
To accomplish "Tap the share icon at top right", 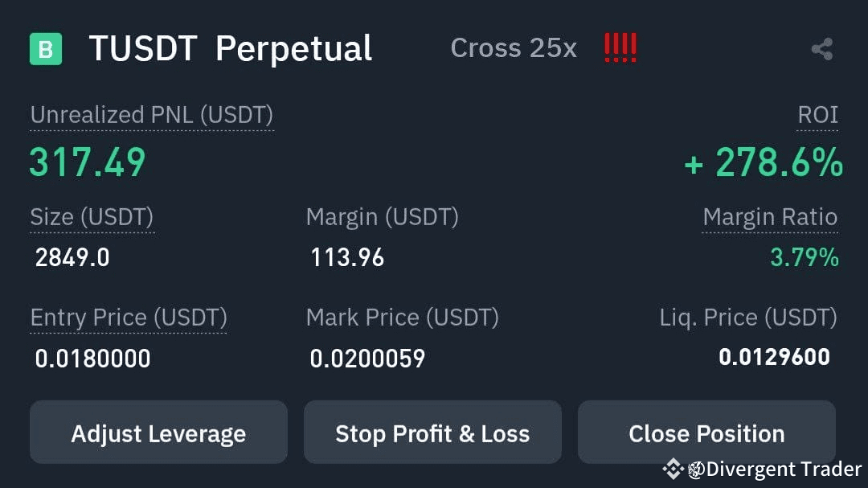I will tap(822, 49).
